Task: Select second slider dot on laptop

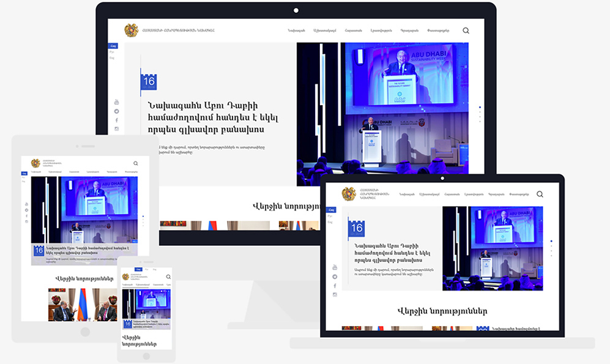Action: 551,246
